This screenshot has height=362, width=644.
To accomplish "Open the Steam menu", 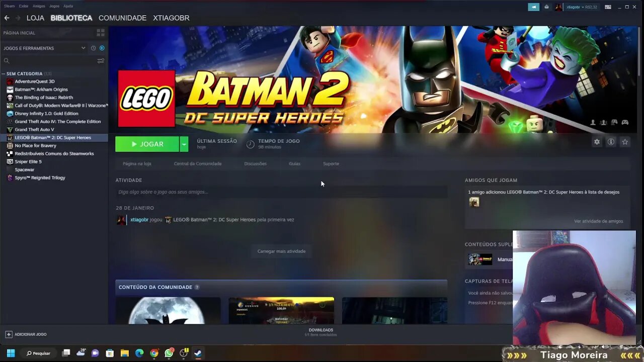I will click(x=9, y=6).
